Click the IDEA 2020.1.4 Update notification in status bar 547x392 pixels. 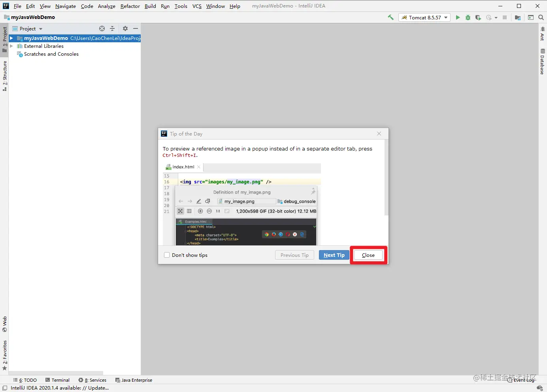click(60, 388)
